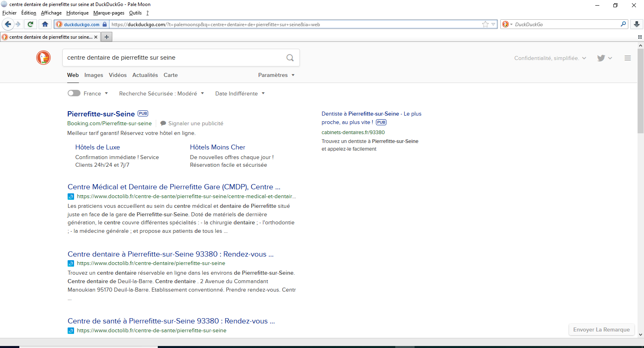Close the current tab with the X
This screenshot has height=348, width=644.
pyautogui.click(x=96, y=37)
